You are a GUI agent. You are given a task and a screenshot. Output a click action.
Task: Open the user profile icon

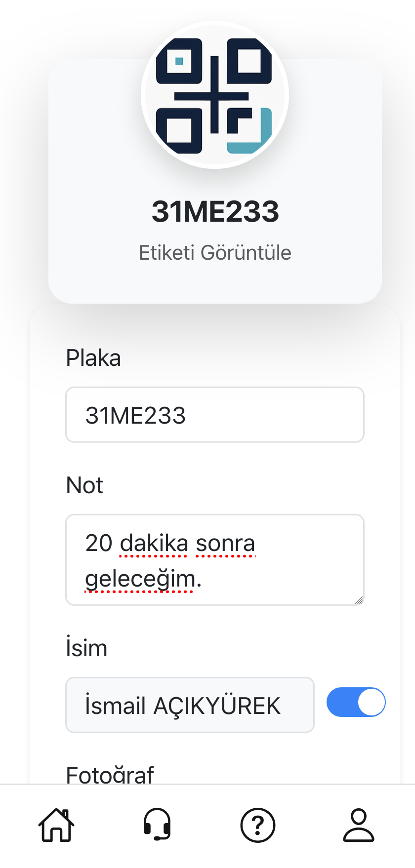(359, 825)
